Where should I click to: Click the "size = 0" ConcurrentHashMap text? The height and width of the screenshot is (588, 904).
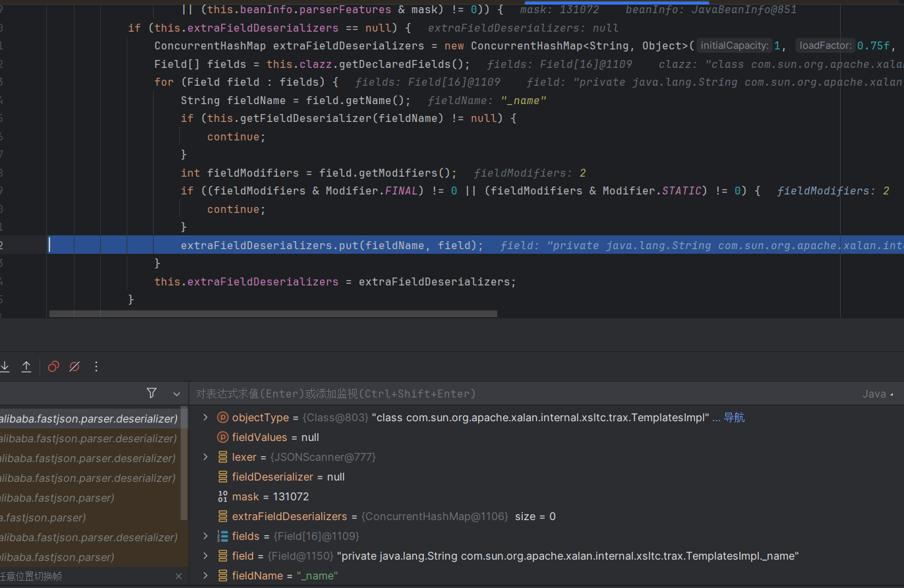(535, 516)
